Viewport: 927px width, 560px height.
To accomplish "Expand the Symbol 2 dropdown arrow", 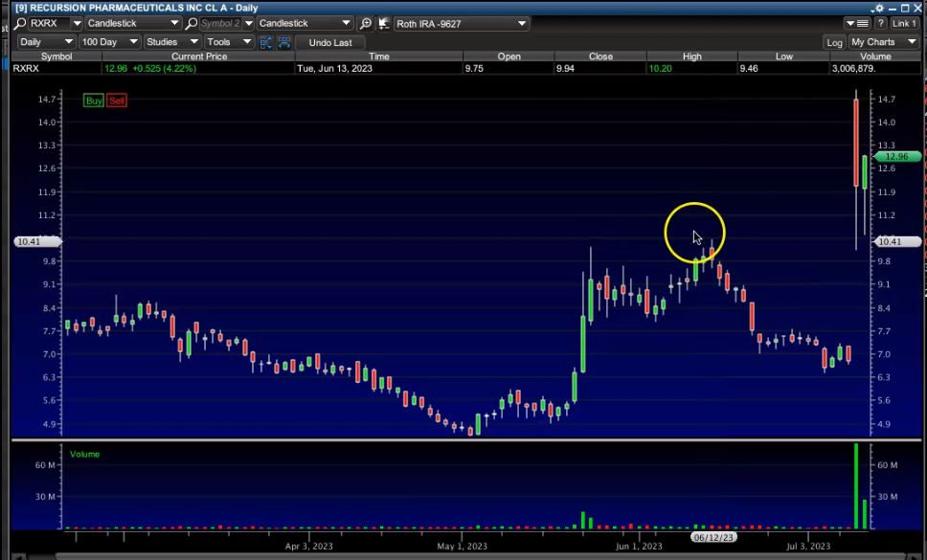I will pyautogui.click(x=248, y=24).
